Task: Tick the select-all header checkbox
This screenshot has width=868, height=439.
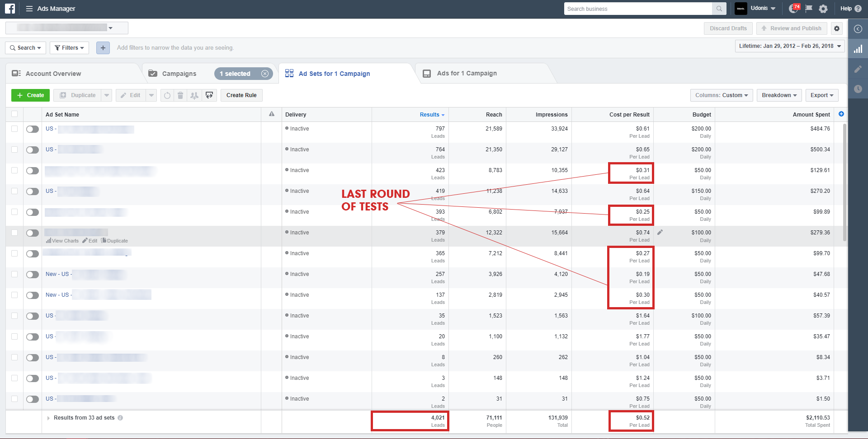Action: 14,114
